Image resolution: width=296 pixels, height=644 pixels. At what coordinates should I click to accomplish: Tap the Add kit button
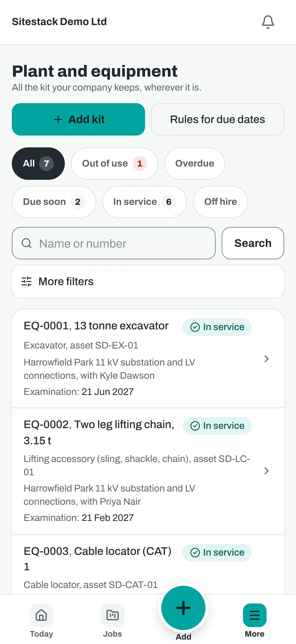coord(79,119)
